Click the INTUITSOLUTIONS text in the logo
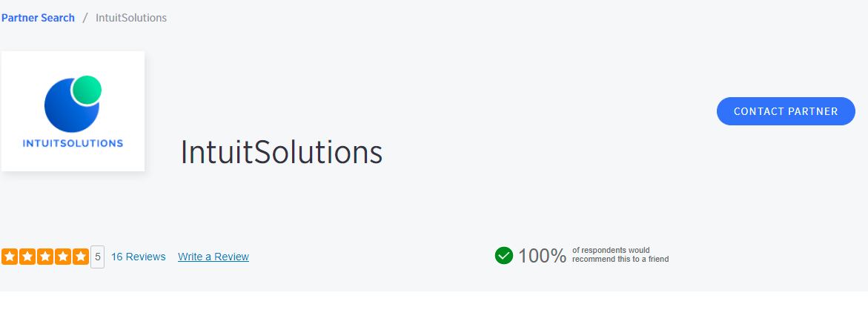 (73, 143)
